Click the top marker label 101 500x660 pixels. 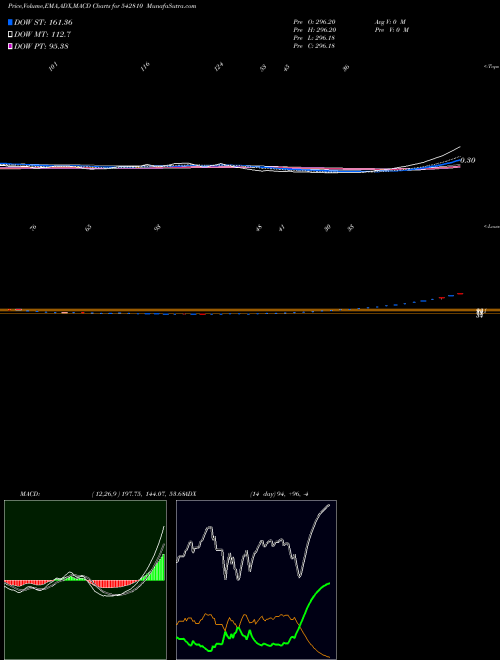(x=53, y=67)
